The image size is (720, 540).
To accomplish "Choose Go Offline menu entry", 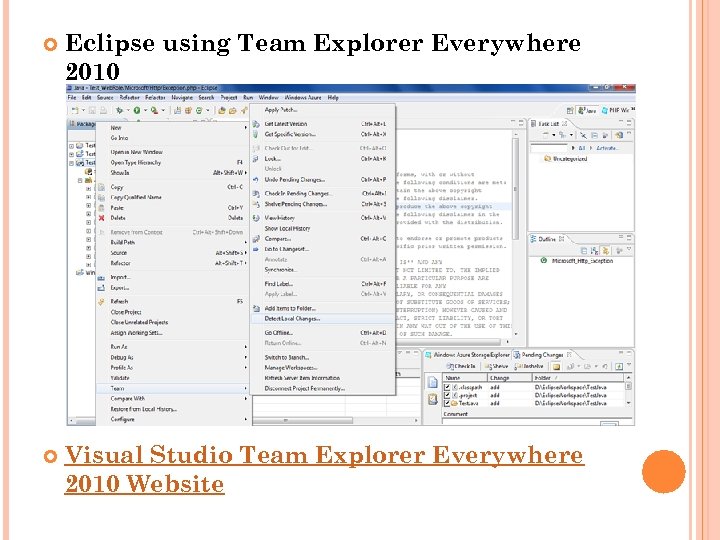I will (323, 332).
